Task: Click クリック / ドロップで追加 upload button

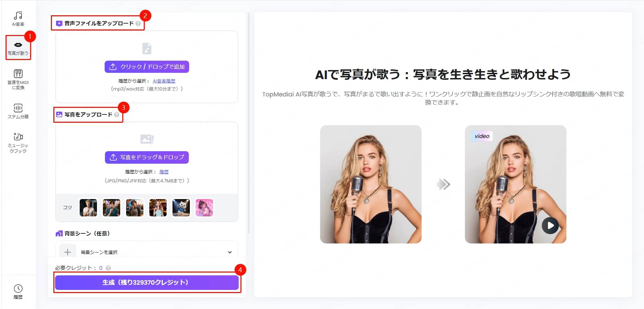Action: click(147, 67)
